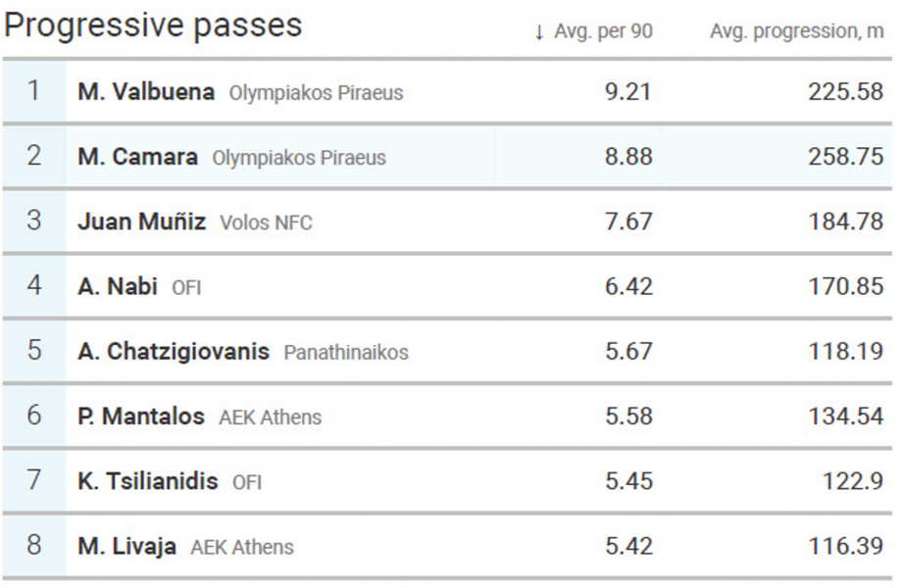Click Volos NFC team label

(266, 222)
